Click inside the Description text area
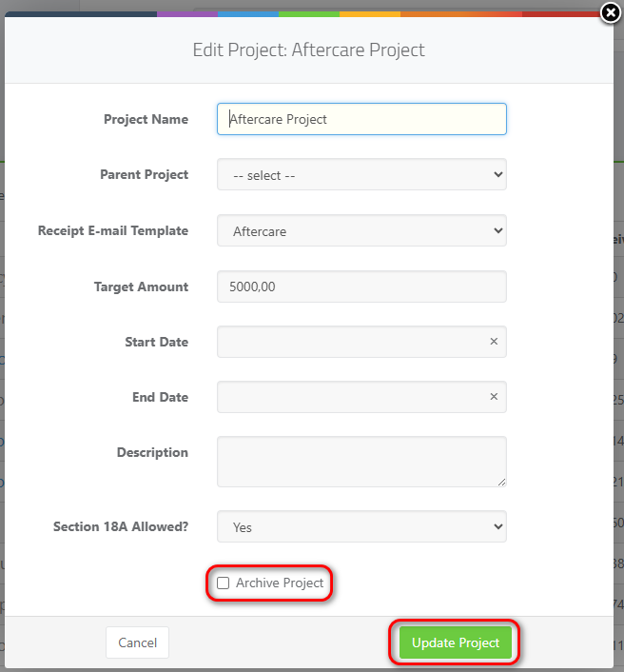 [360, 462]
